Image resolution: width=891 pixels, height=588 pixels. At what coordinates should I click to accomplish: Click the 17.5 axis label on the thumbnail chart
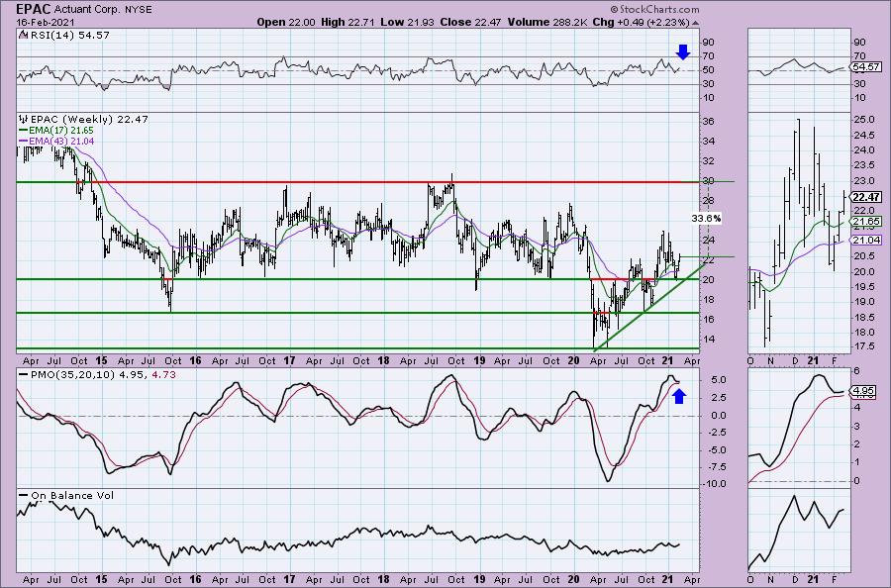(x=864, y=346)
